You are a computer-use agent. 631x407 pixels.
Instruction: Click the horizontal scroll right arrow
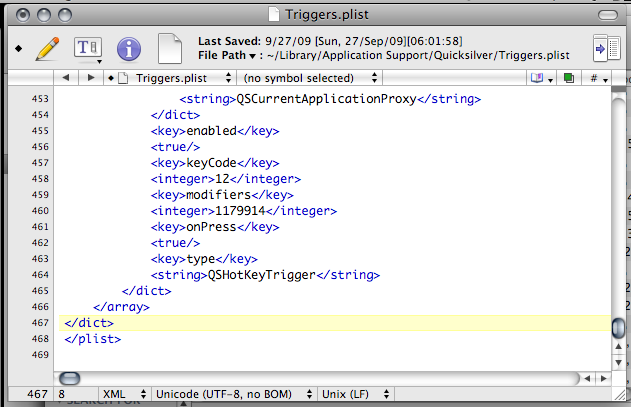(603, 378)
